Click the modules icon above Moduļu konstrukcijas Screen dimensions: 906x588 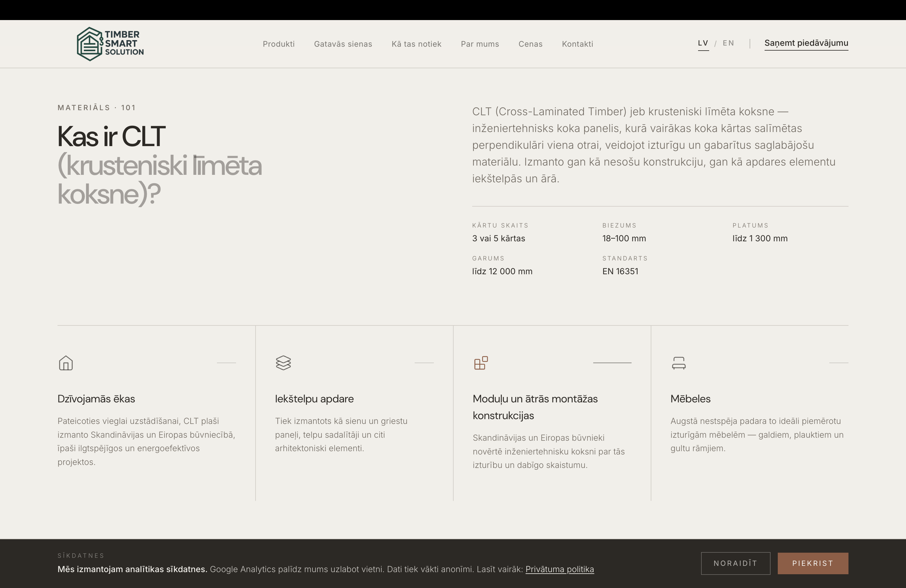pyautogui.click(x=481, y=363)
